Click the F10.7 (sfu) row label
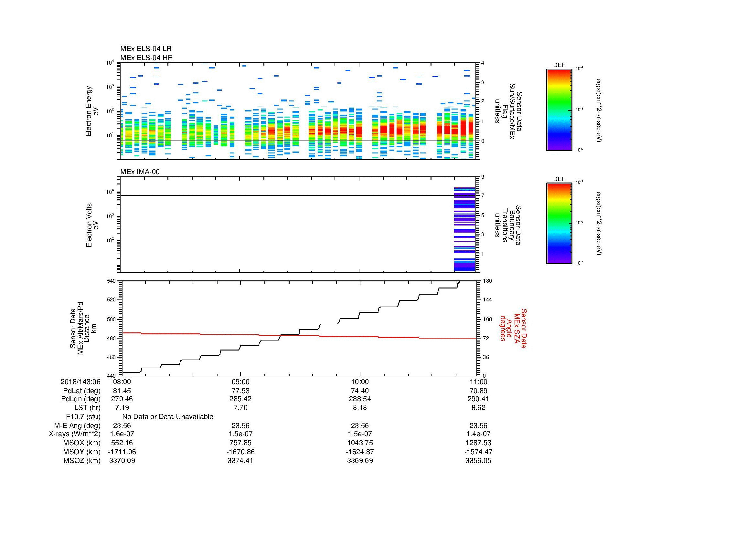Image resolution: width=756 pixels, height=534 pixels. tap(83, 417)
